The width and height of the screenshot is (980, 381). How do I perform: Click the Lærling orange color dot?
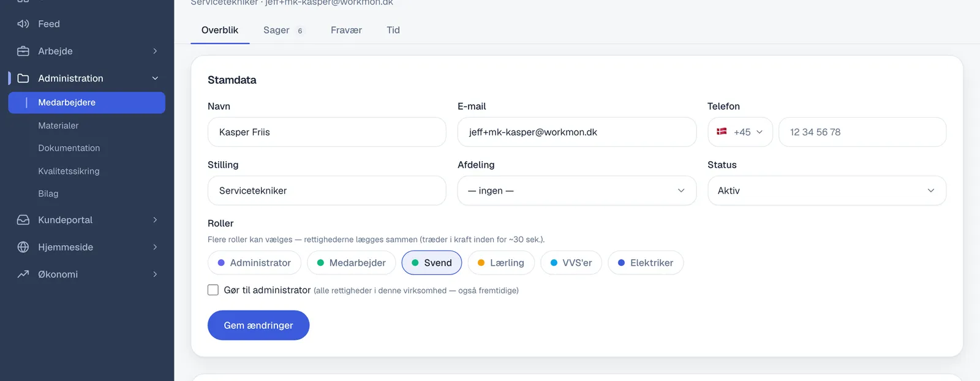click(x=481, y=263)
